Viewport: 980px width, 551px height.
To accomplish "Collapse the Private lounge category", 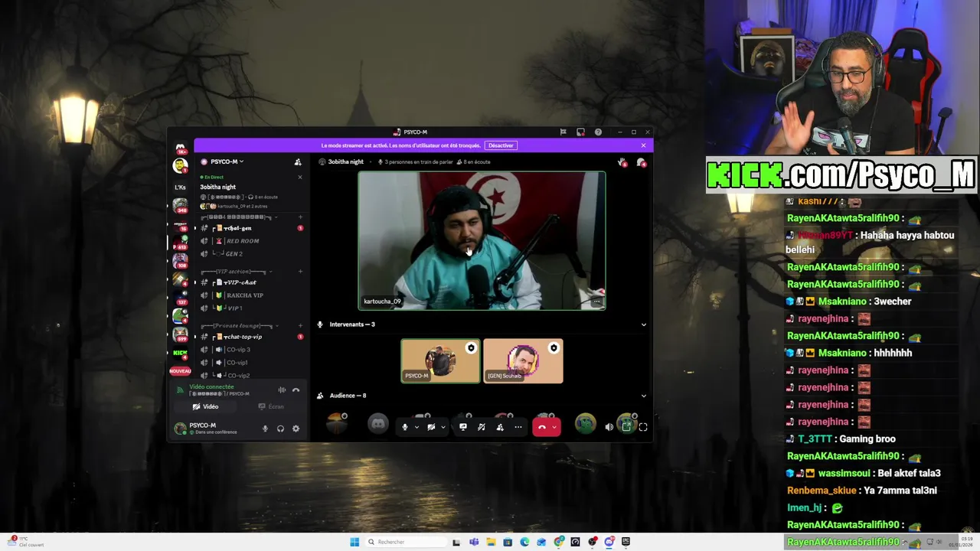I will coord(239,326).
